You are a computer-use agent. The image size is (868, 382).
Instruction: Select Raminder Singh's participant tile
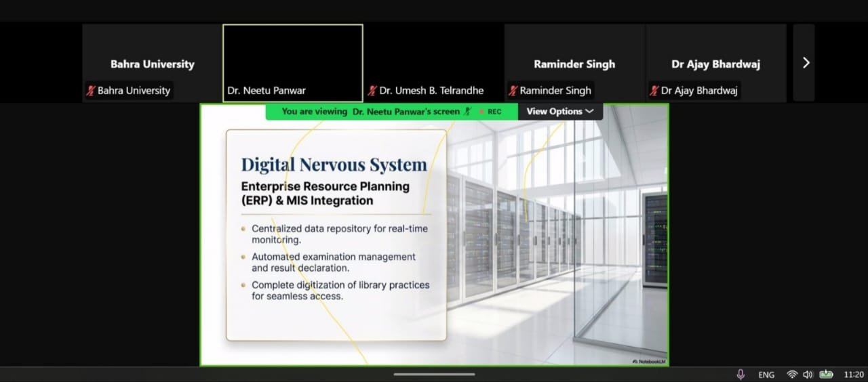pyautogui.click(x=574, y=63)
